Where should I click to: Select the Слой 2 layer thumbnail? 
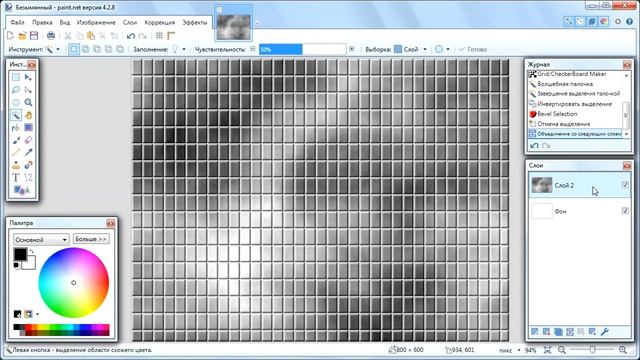[542, 185]
